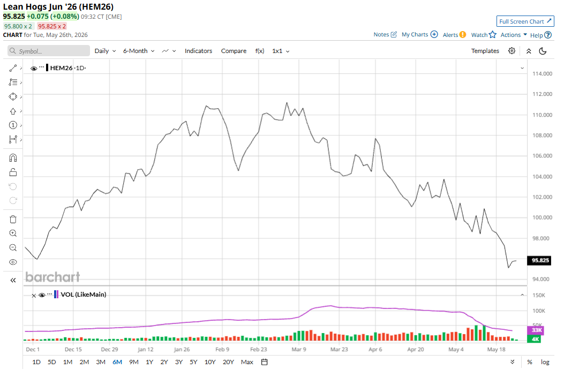Delete drawings with the trash icon
The width and height of the screenshot is (564, 392).
[x=13, y=219]
